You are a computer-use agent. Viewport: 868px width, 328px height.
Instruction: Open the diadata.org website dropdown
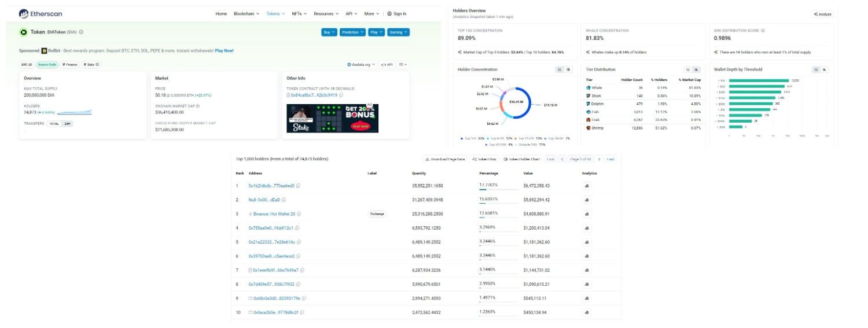coord(362,65)
